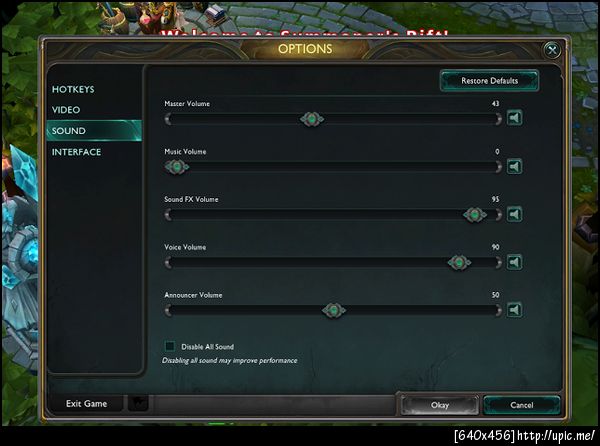Screen dimensions: 600x446
Task: Mute the Master Volume speaker icon
Action: point(514,118)
